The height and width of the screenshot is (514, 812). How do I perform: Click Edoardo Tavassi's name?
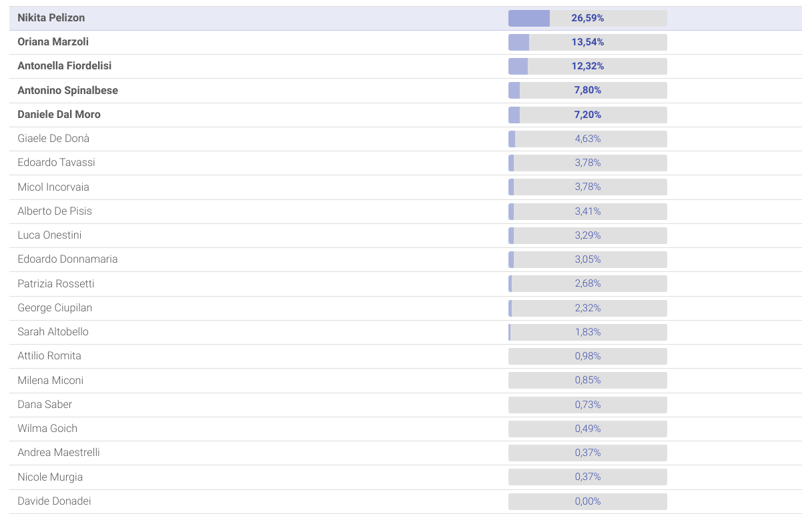56,163
